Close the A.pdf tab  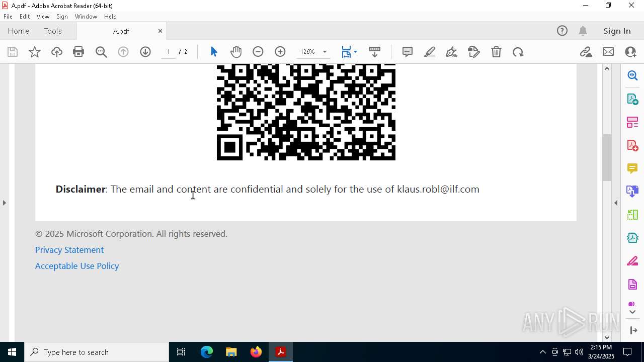coord(160,31)
